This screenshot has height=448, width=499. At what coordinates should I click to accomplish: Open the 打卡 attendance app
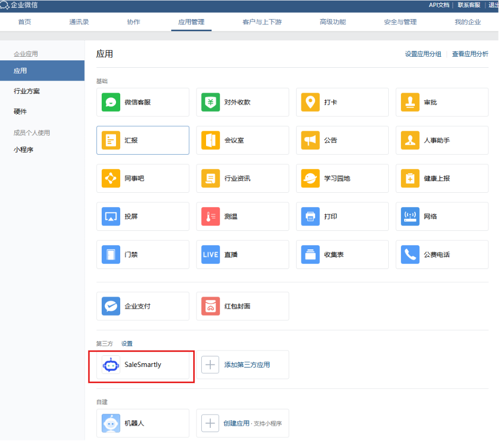tap(342, 102)
